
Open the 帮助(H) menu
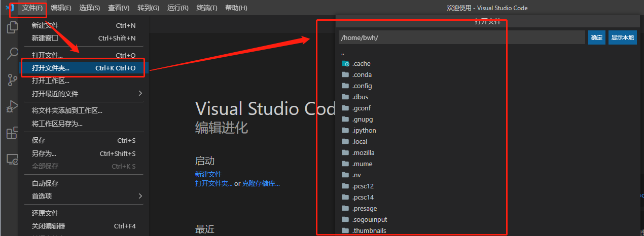click(x=236, y=8)
